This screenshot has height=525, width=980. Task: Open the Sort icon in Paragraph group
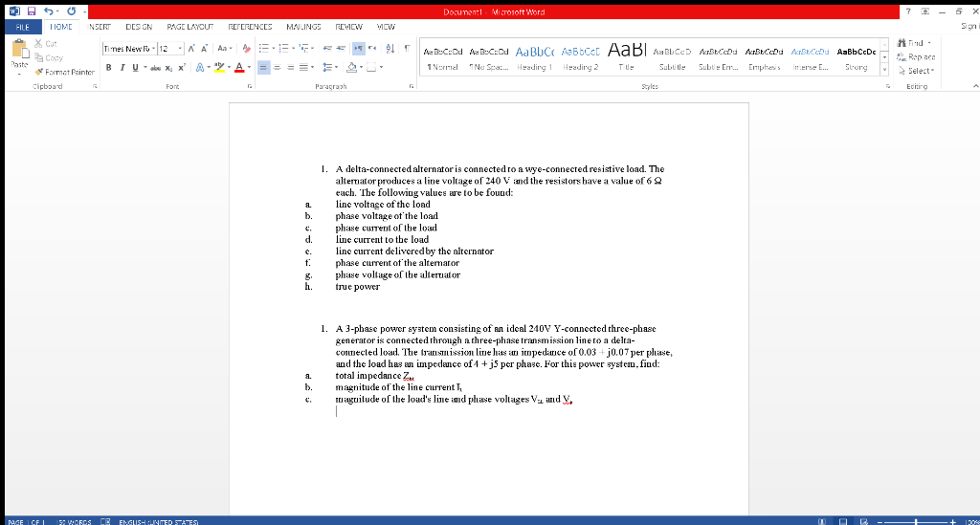390,48
